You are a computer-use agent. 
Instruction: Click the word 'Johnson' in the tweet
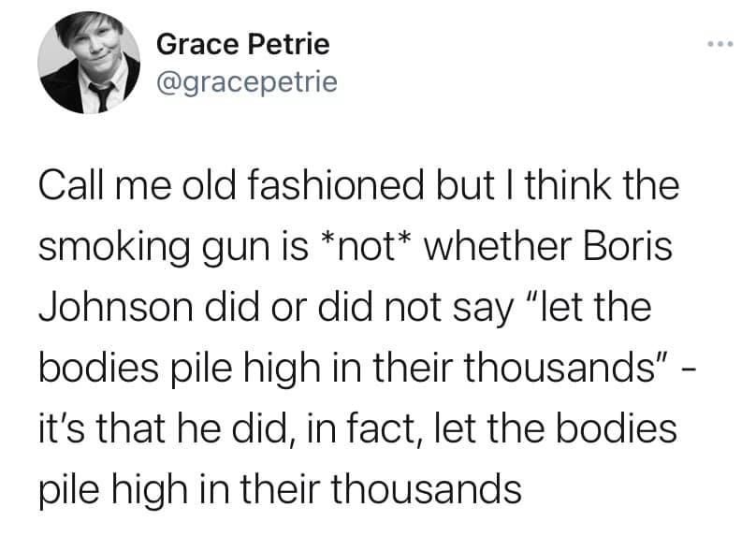click(x=116, y=307)
